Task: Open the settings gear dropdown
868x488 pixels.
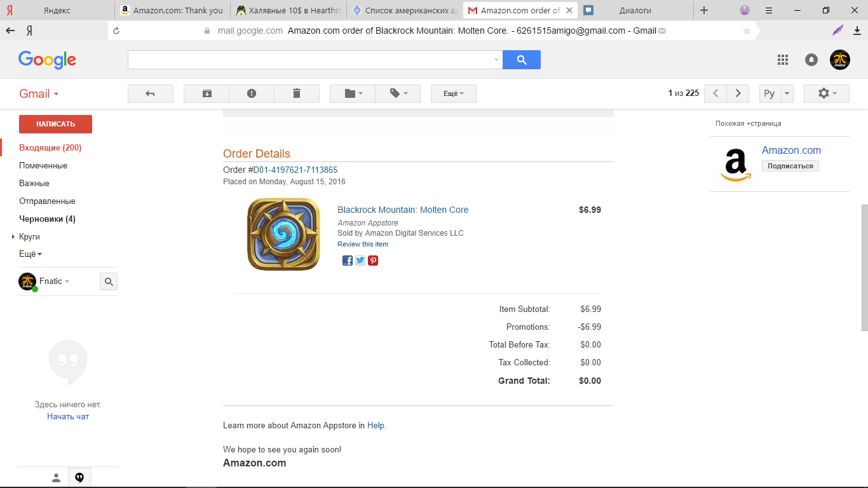Action: point(827,93)
